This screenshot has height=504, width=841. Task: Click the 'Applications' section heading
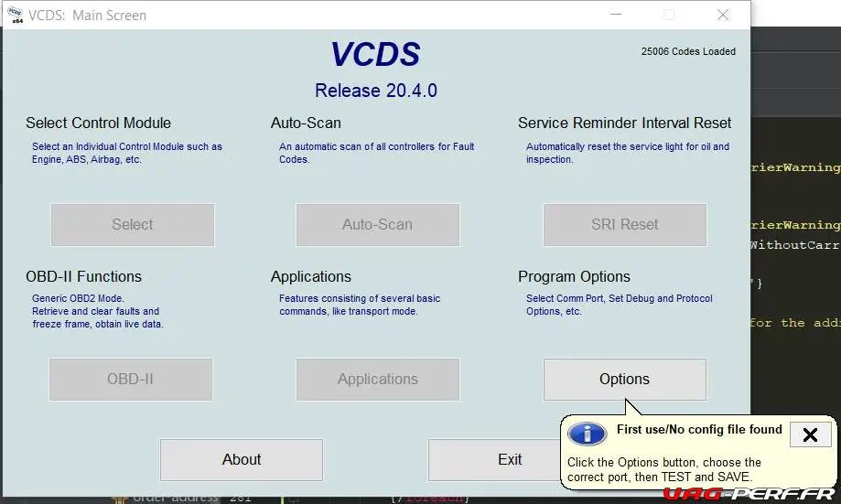pos(310,276)
